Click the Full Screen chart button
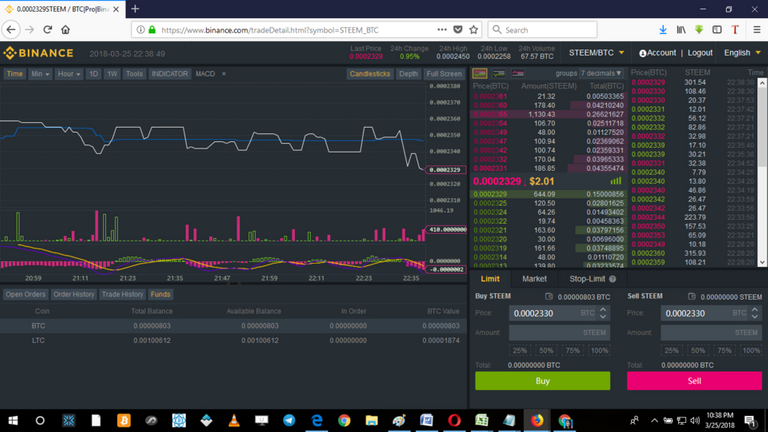Image resolution: width=768 pixels, height=432 pixels. coord(444,74)
